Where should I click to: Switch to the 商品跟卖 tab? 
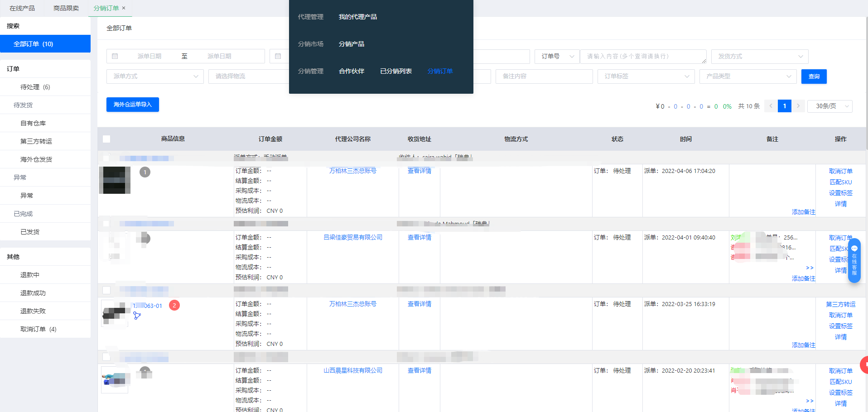66,8
